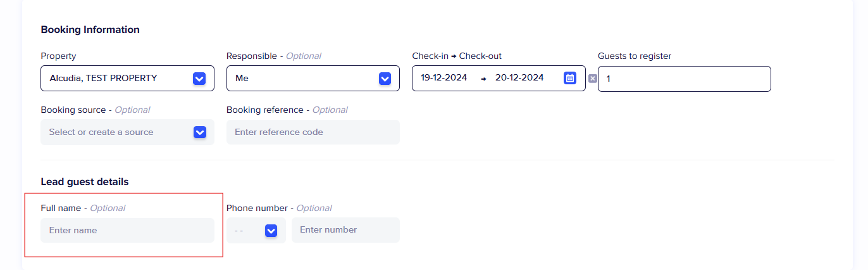Expand the Responsible dropdown set to Me
The height and width of the screenshot is (270, 868).
click(304, 79)
